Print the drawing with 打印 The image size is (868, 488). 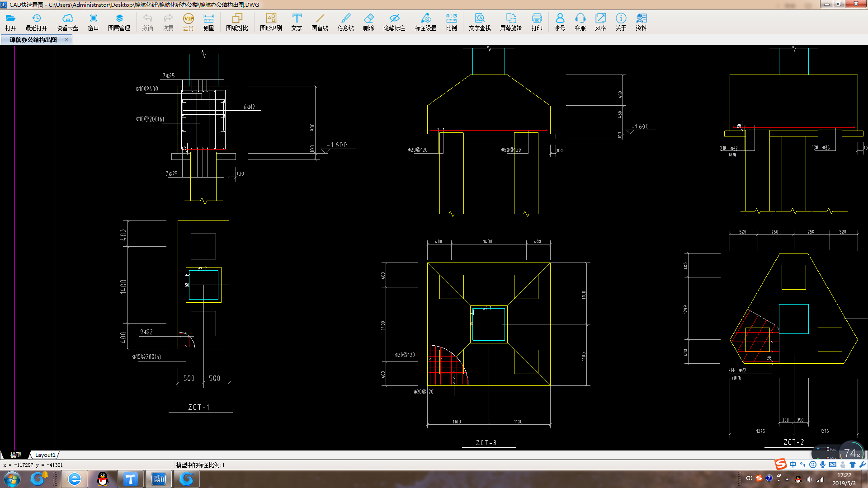pyautogui.click(x=537, y=22)
